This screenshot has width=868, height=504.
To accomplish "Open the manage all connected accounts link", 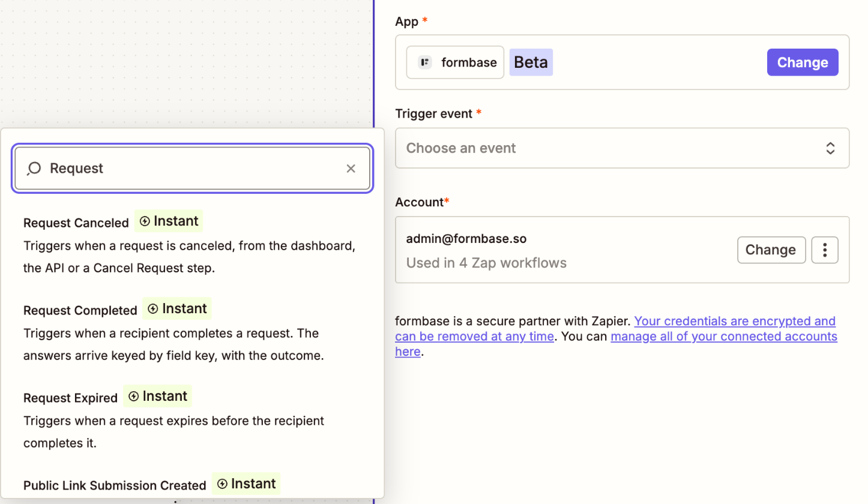I will pos(616,344).
